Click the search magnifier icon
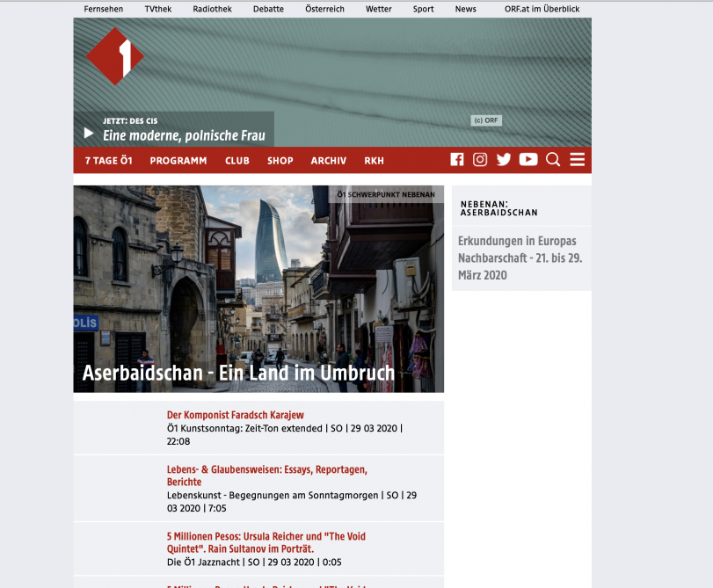713x588 pixels. (553, 160)
